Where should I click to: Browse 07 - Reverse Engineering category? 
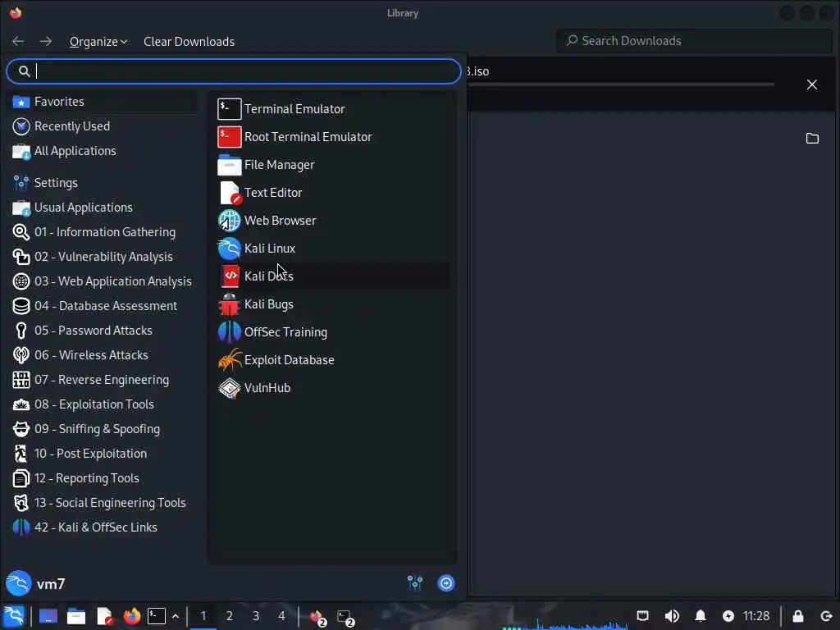point(102,380)
